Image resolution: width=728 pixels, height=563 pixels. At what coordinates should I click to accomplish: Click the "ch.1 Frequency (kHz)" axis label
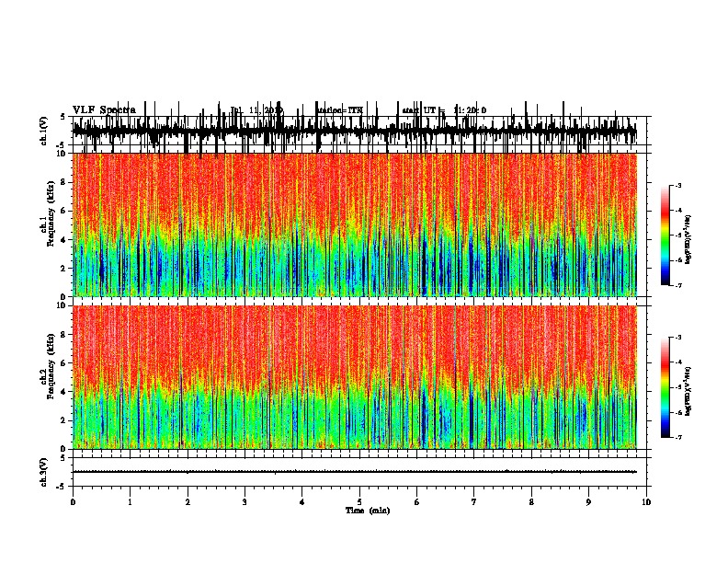tap(48, 214)
